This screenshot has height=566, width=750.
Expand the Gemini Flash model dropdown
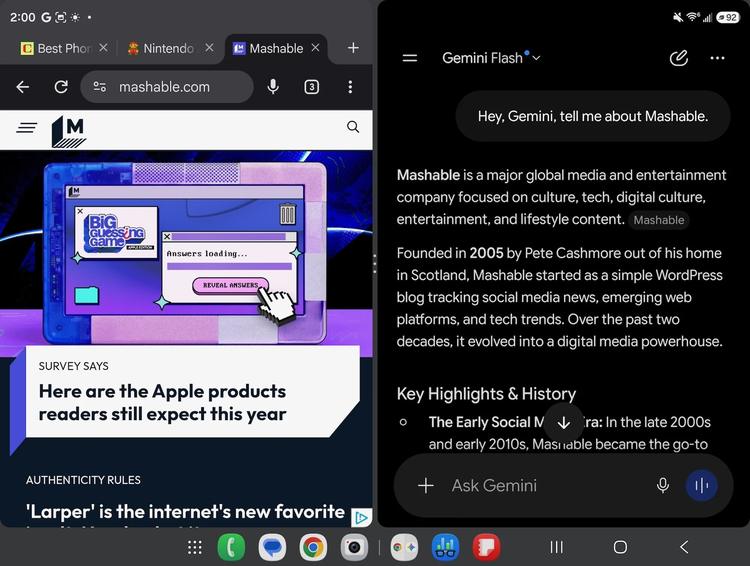491,58
